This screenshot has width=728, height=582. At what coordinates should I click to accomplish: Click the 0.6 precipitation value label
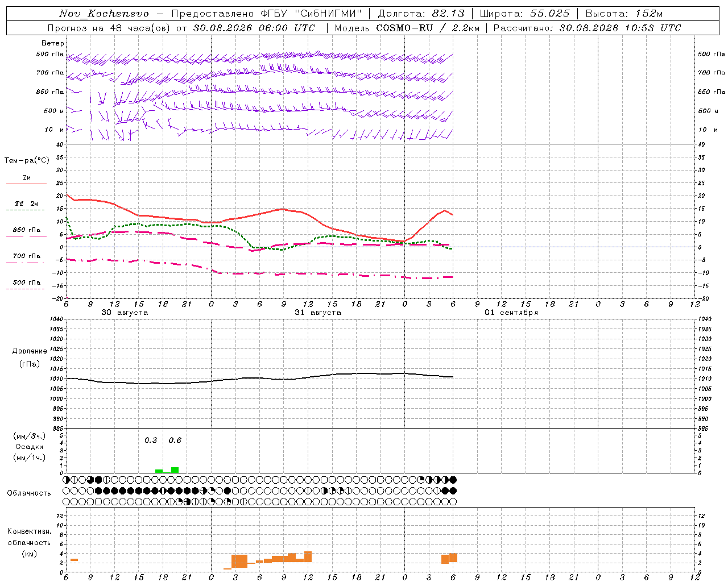(175, 440)
